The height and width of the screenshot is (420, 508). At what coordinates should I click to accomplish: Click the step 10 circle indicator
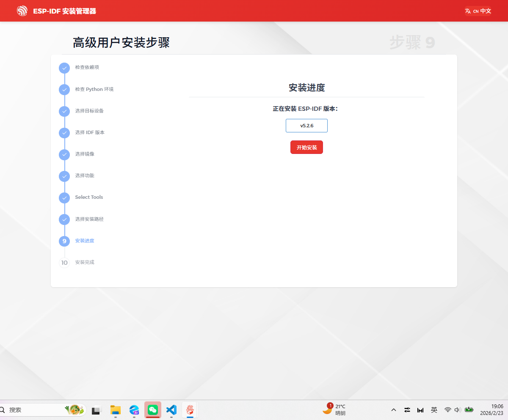click(x=64, y=263)
